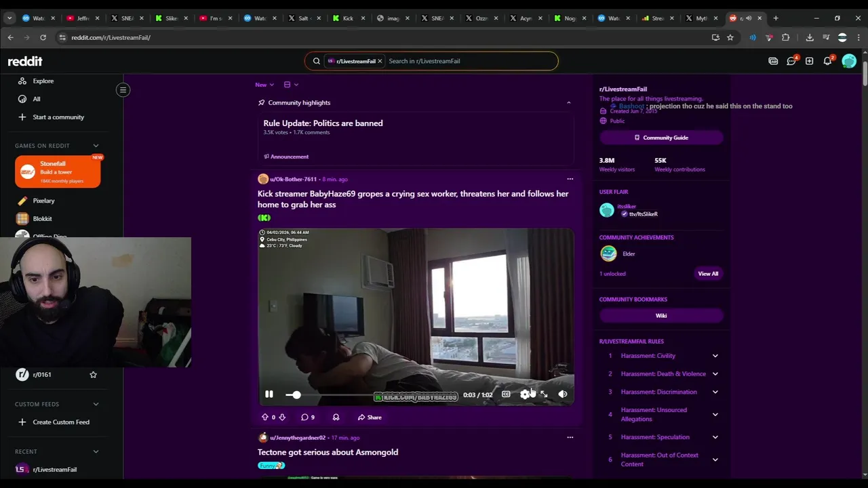Collapse the left sidebar with menu button
This screenshot has width=868, height=488.
click(123, 89)
